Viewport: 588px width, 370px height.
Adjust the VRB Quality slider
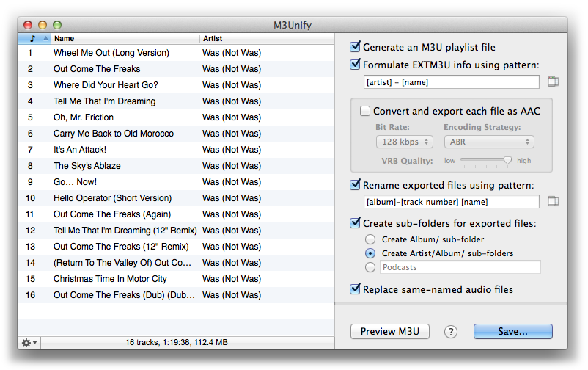[507, 160]
